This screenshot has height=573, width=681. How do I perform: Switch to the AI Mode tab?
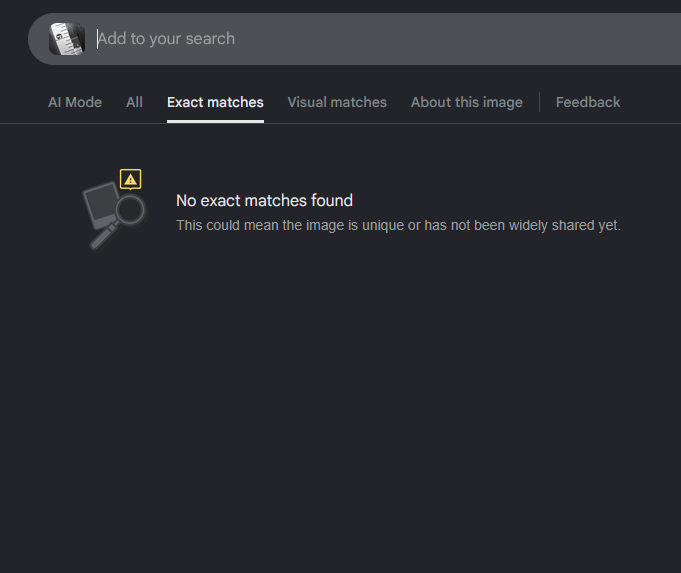(75, 102)
